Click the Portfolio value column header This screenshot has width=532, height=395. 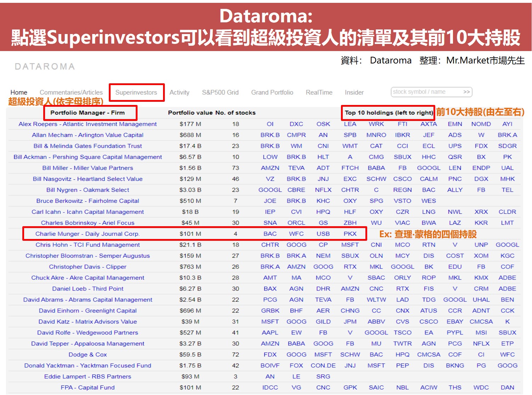190,113
